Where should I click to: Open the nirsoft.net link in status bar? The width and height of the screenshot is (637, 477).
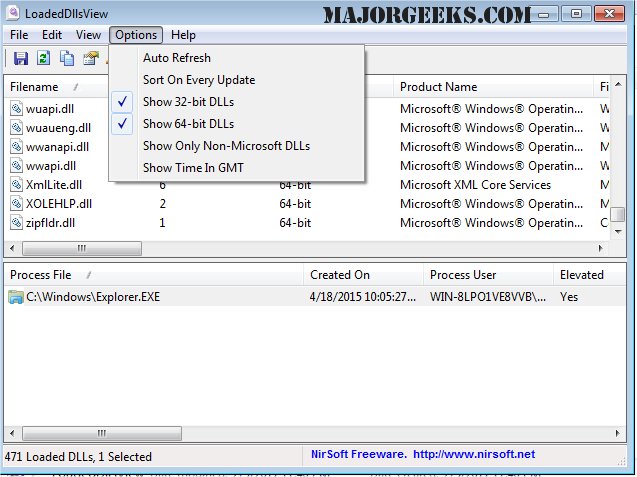coord(474,454)
